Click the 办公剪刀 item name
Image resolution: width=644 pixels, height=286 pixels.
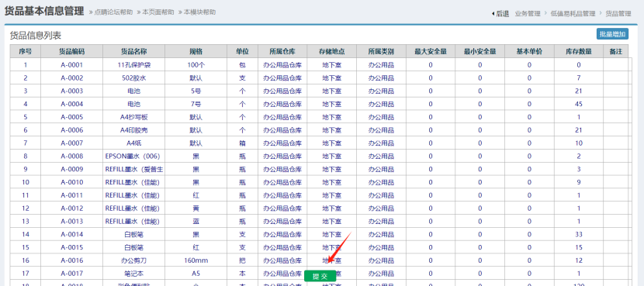pyautogui.click(x=134, y=260)
